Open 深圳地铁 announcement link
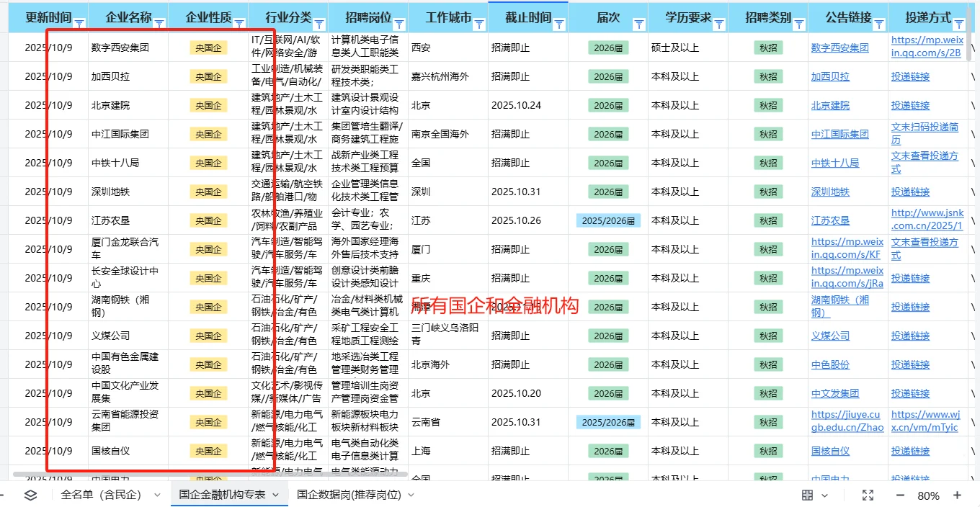 coord(830,192)
